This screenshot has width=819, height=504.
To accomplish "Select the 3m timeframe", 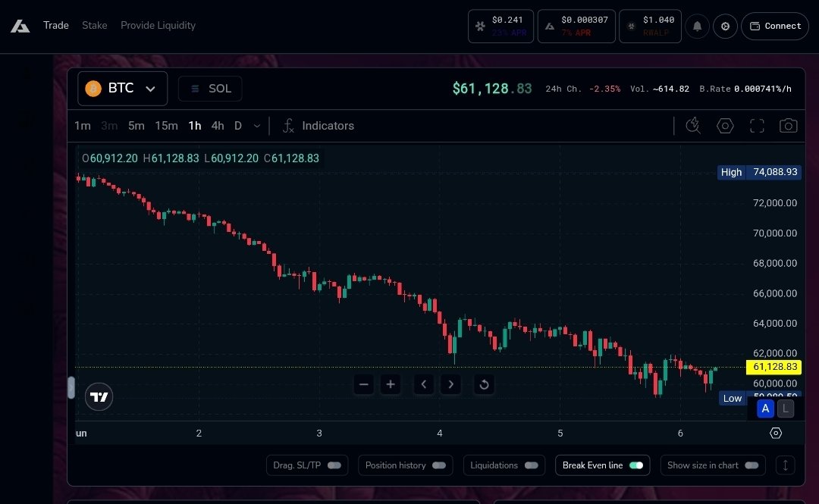I will point(109,126).
